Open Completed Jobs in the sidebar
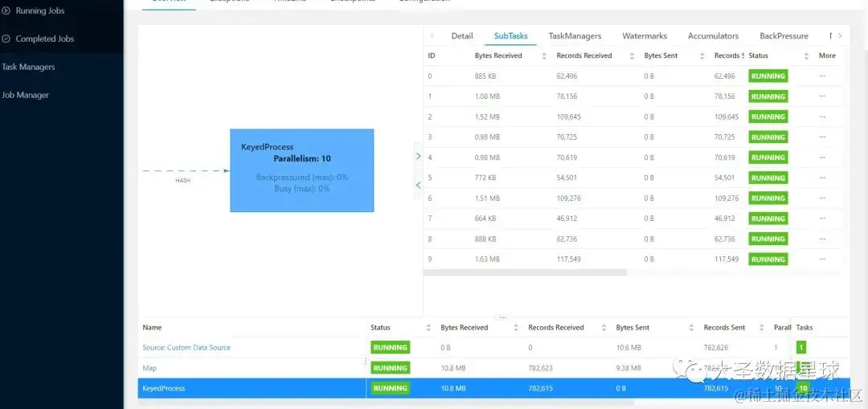Screen dimensions: 868x409 coord(44,39)
